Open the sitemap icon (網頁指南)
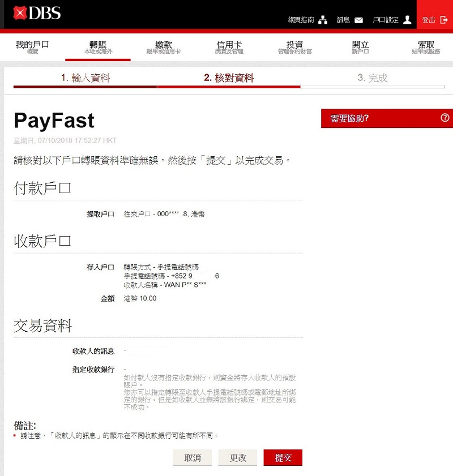Screen dimensions: 453x476 [323, 20]
